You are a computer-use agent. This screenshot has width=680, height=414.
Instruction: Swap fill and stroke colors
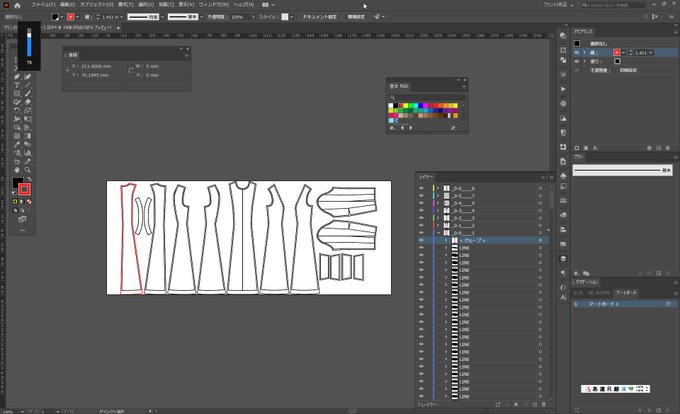coord(29,179)
